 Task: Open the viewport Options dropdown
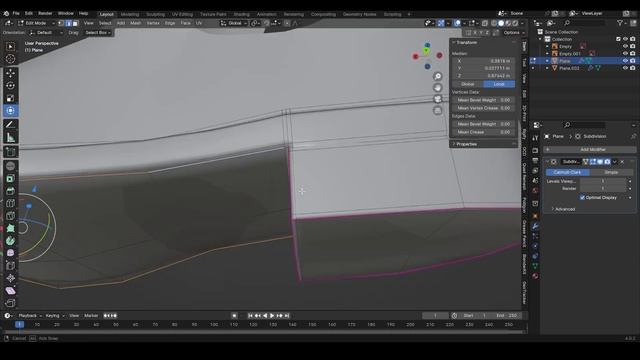(x=513, y=33)
